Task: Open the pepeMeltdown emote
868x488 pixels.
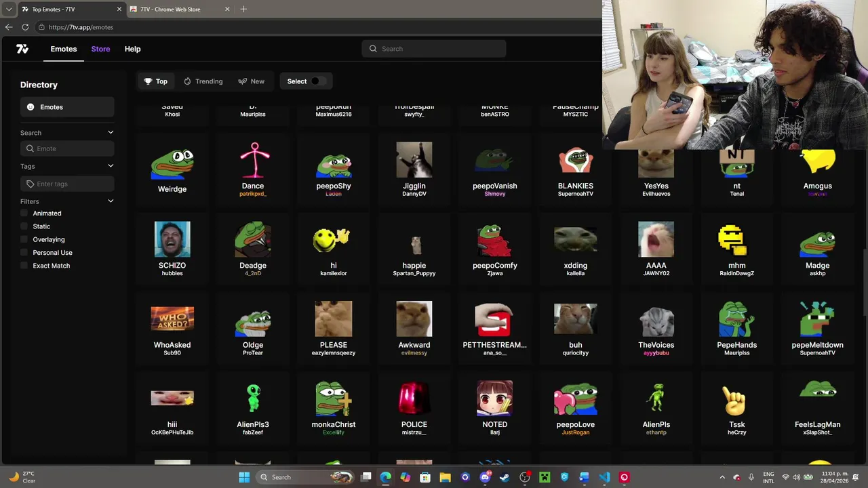Action: click(818, 329)
